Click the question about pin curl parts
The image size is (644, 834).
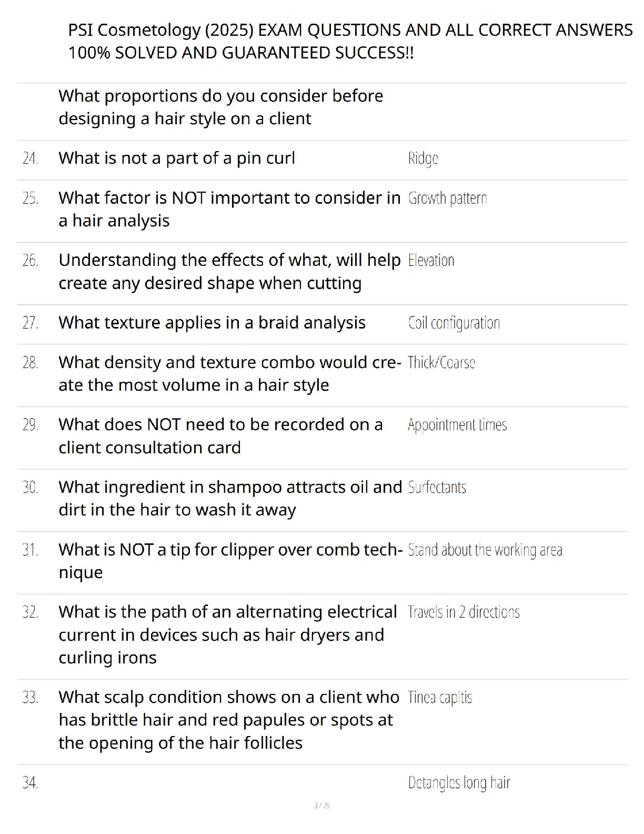(x=177, y=158)
